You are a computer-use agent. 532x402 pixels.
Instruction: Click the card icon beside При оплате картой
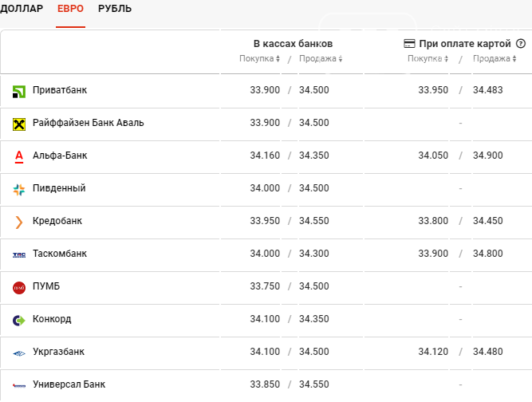(409, 44)
